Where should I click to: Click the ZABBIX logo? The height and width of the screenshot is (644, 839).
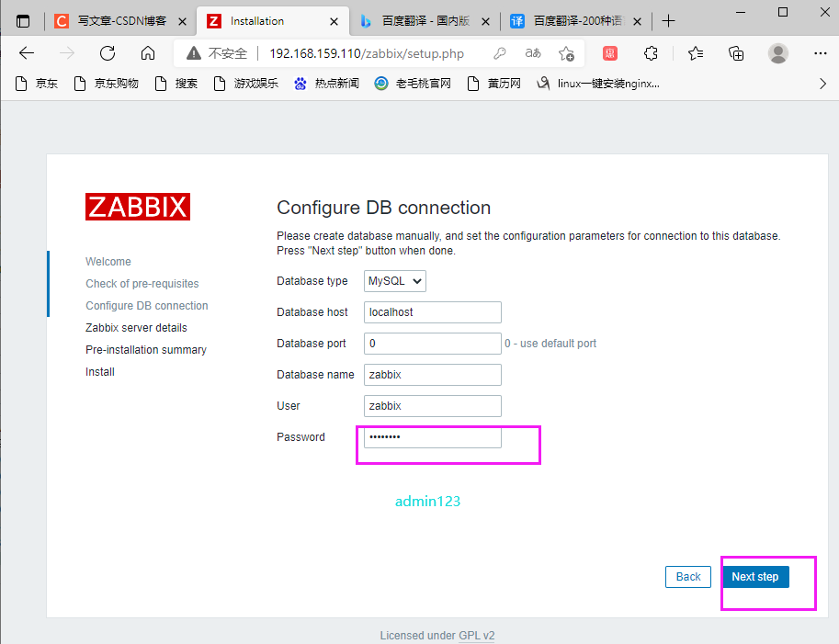[x=138, y=207]
